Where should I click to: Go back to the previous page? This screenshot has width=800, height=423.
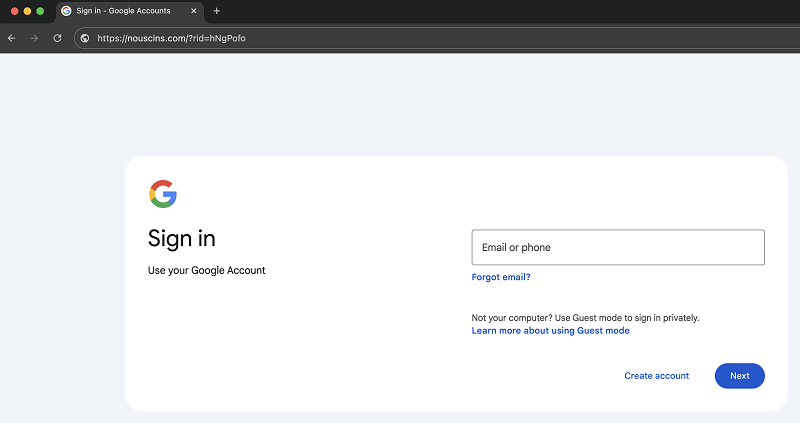click(11, 38)
